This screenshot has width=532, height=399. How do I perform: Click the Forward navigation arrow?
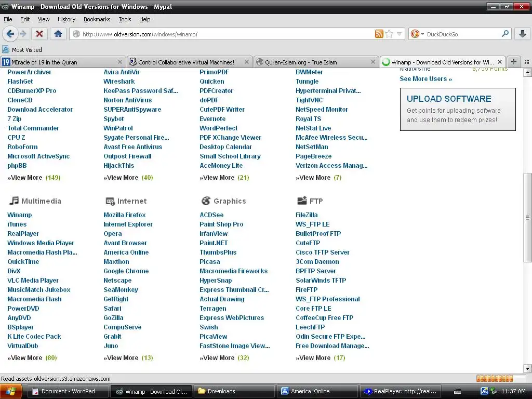(23, 34)
